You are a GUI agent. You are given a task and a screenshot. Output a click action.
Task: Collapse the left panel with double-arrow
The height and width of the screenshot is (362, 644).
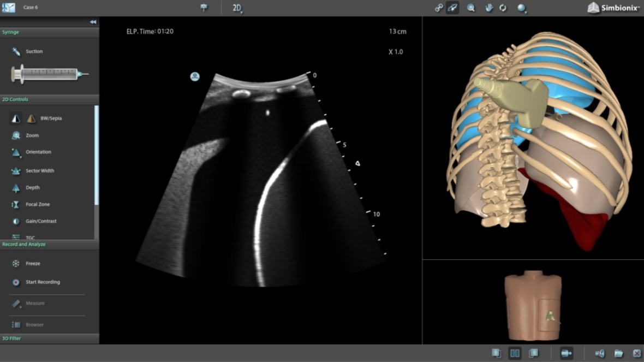[93, 22]
